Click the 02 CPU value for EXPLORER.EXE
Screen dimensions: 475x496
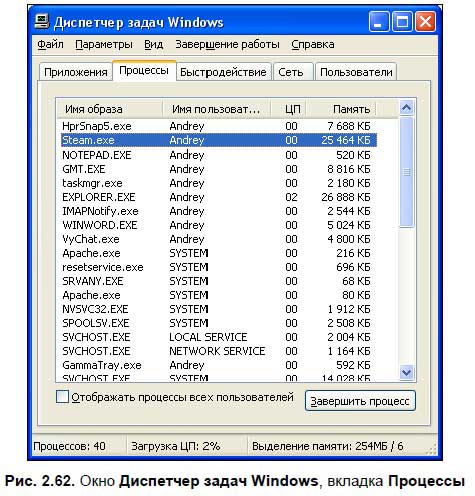[x=291, y=197]
